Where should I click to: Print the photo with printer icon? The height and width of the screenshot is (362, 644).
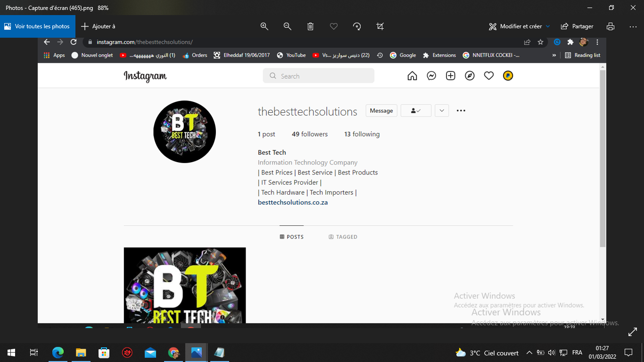pos(611,26)
